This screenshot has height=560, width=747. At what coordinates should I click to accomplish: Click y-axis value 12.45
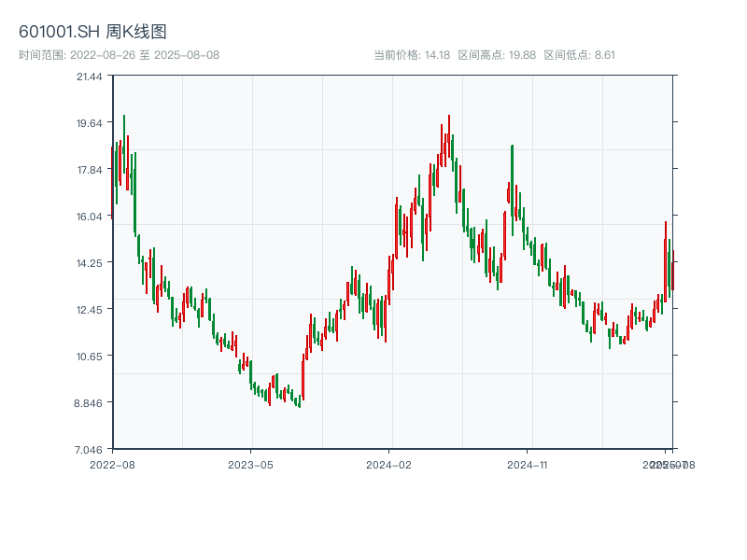click(x=89, y=310)
